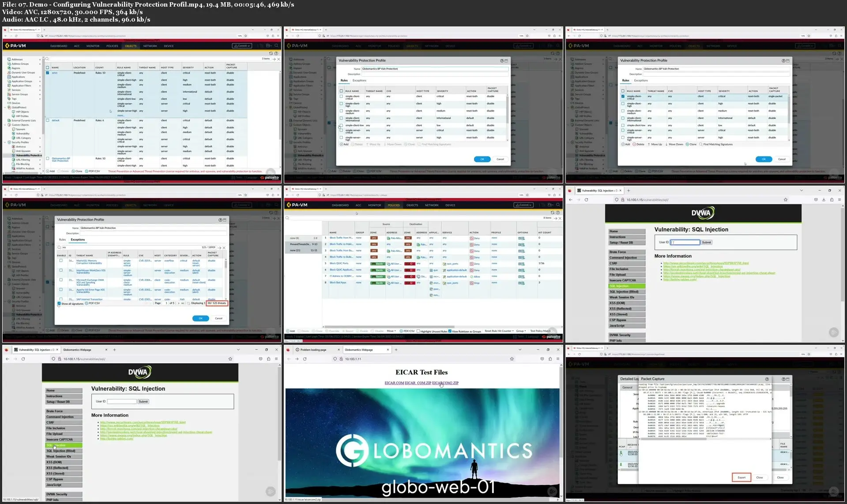
Task: Uncheck View Rulebase as Groups
Action: 450,331
